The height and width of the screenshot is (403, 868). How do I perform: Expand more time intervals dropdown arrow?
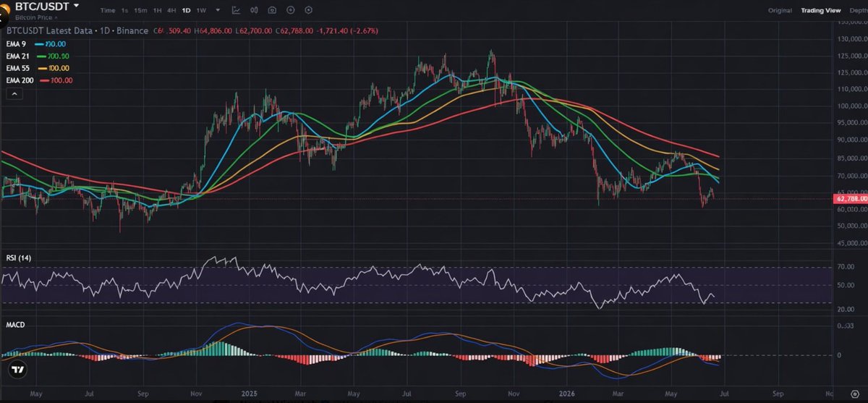pyautogui.click(x=218, y=11)
